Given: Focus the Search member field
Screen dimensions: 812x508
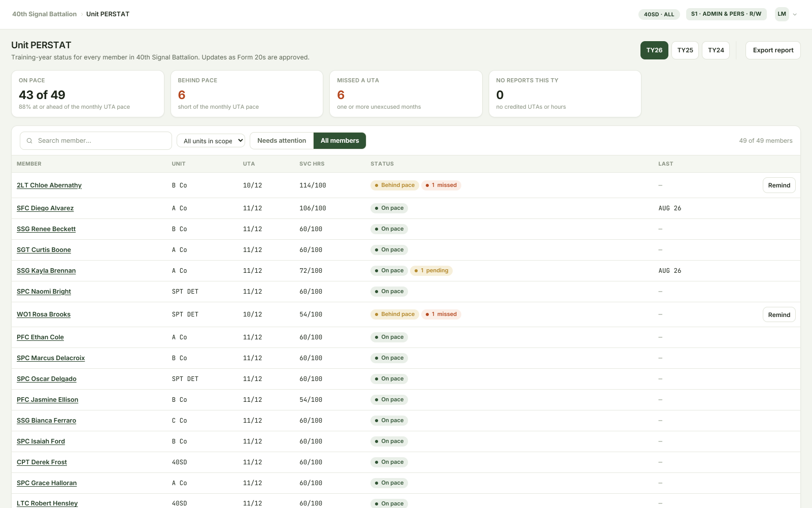Looking at the screenshot, I should [96, 141].
